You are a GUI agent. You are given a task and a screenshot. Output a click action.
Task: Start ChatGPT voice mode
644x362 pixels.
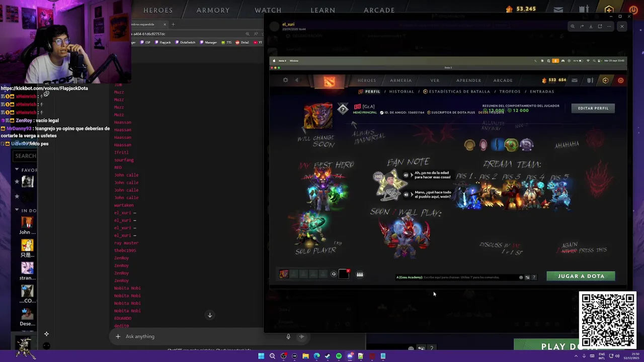(x=301, y=336)
